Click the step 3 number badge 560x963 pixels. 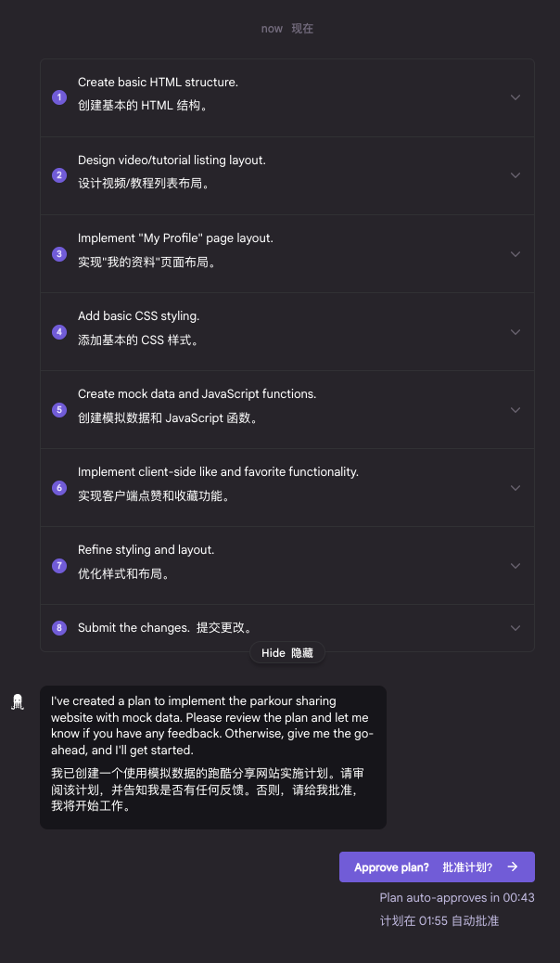pos(59,253)
